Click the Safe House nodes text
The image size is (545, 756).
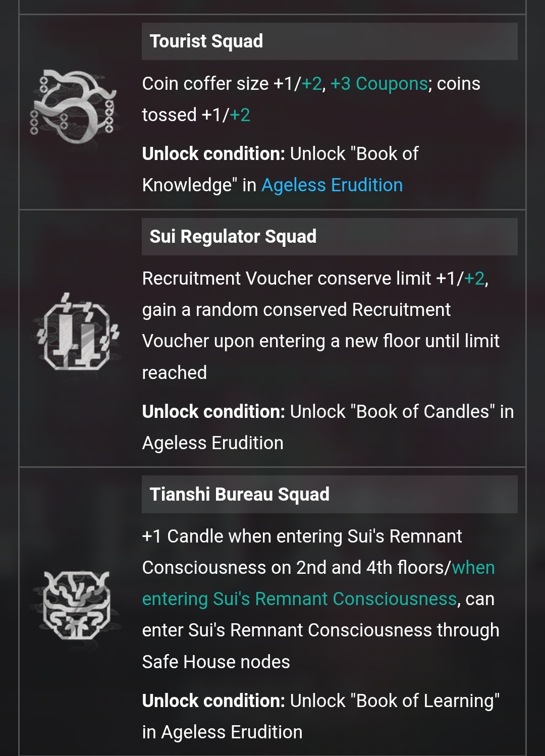216,662
